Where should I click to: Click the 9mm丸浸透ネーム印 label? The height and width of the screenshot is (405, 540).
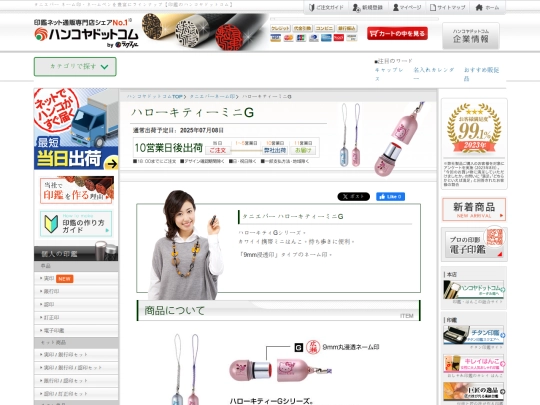coord(351,347)
